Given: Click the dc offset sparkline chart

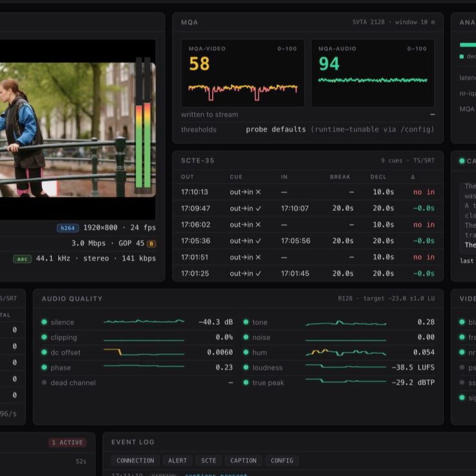Looking at the screenshot, I should 144,352.
